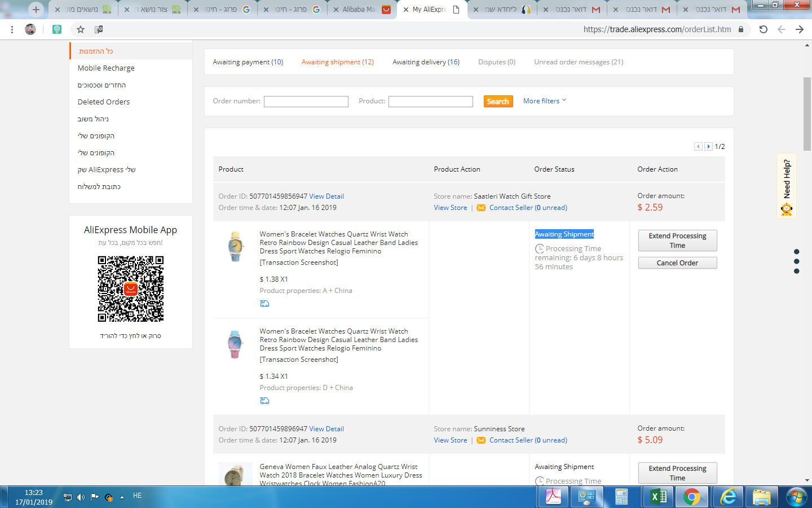Switch to the Awaiting delivery (16) tab
Viewport: 812px width, 508px height.
coord(426,62)
